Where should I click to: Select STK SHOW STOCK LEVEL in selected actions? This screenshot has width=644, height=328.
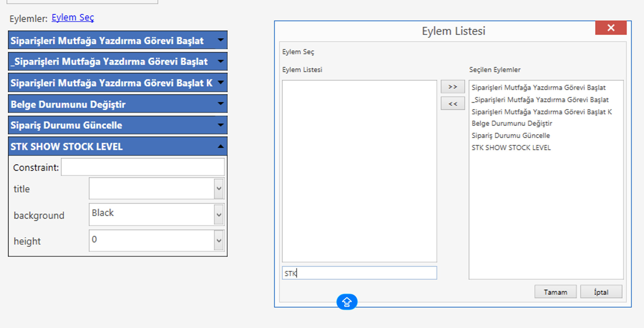pyautogui.click(x=511, y=148)
